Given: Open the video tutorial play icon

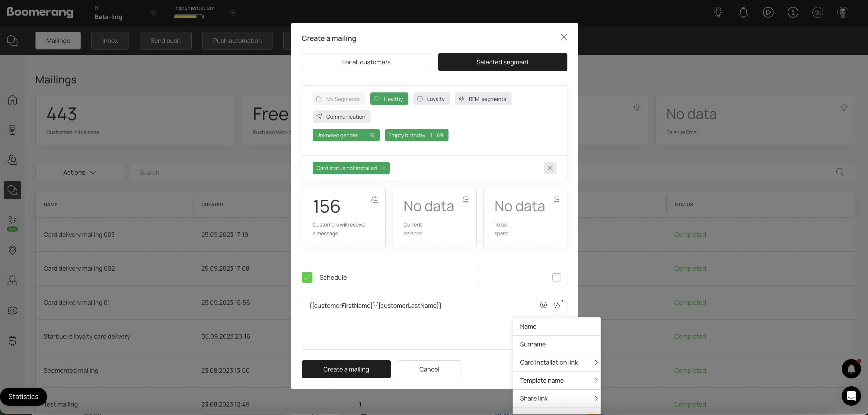Looking at the screenshot, I should (768, 12).
